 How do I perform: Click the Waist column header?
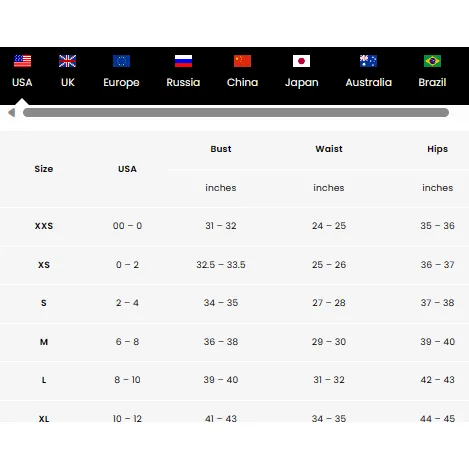tap(329, 149)
